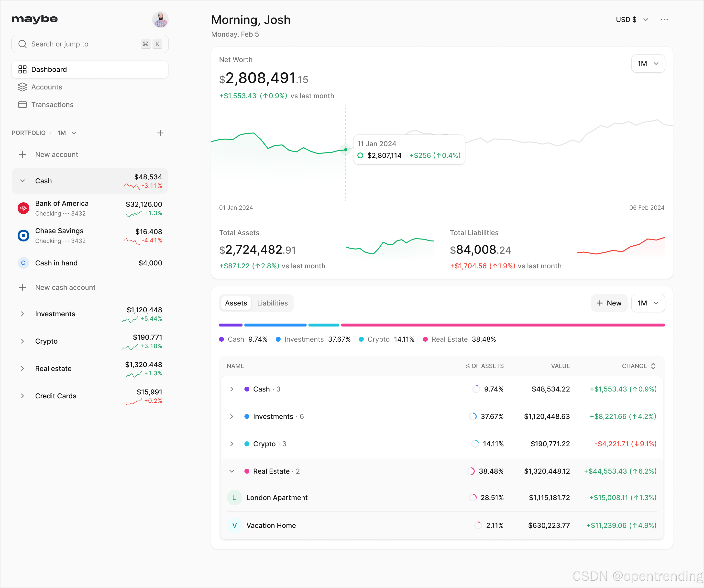Collapse the Real Estate table row
The width and height of the screenshot is (704, 588).
[232, 471]
